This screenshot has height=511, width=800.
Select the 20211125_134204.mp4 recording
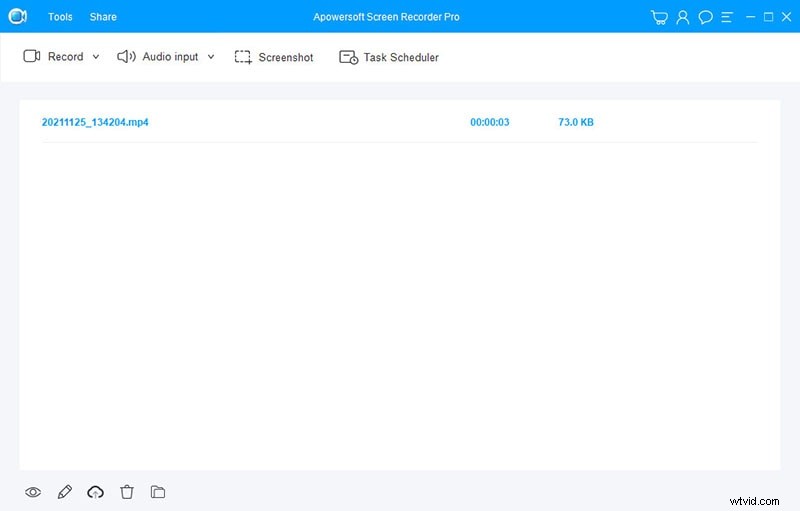click(95, 122)
